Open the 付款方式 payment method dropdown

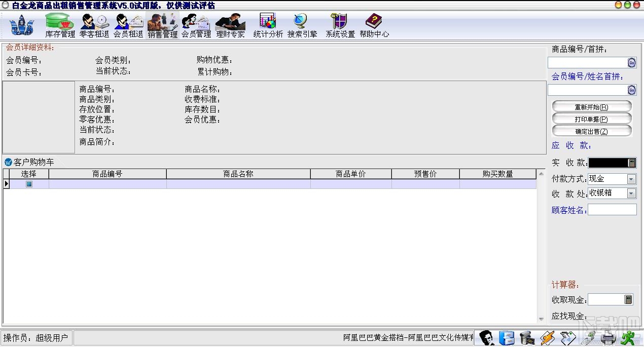(630, 179)
